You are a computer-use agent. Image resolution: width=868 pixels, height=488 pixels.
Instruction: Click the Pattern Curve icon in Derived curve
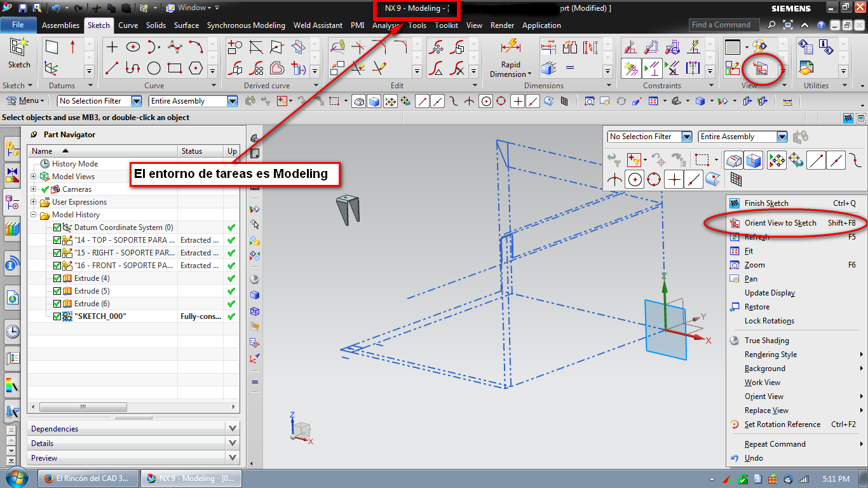257,67
